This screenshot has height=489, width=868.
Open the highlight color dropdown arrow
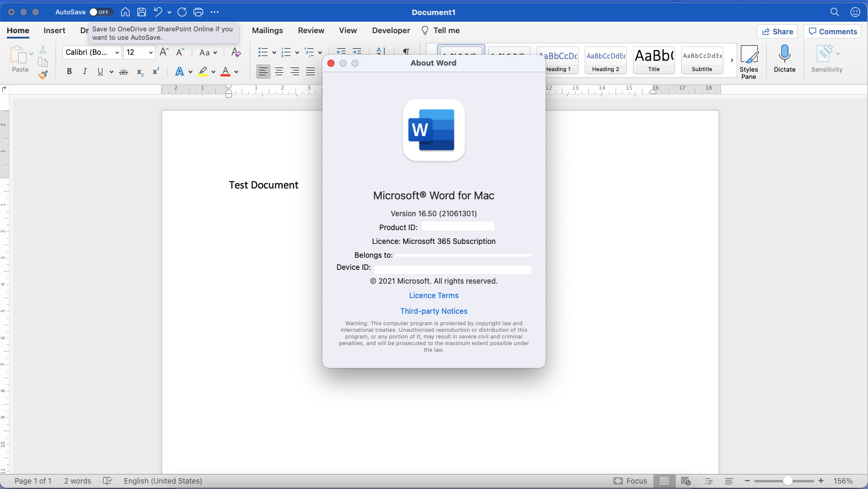click(x=213, y=72)
